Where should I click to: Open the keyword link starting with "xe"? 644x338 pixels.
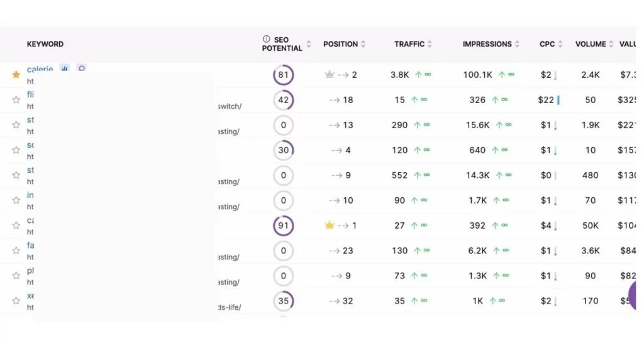[30, 295]
